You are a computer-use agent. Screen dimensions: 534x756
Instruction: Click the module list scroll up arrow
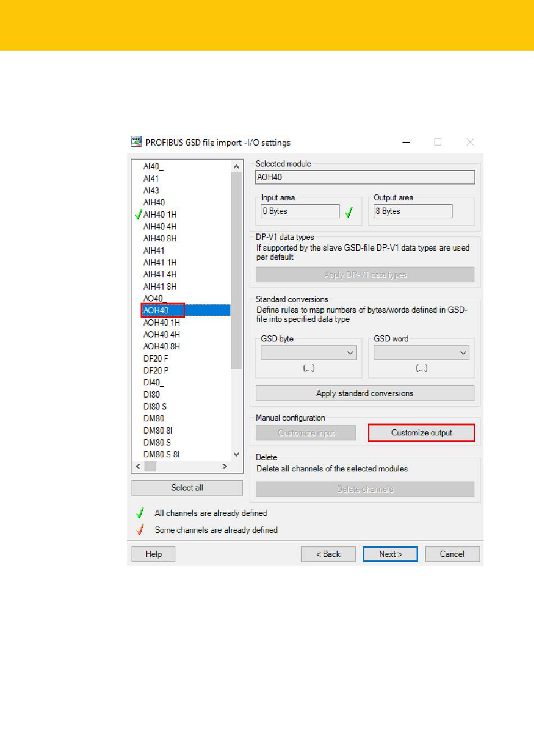coord(236,166)
